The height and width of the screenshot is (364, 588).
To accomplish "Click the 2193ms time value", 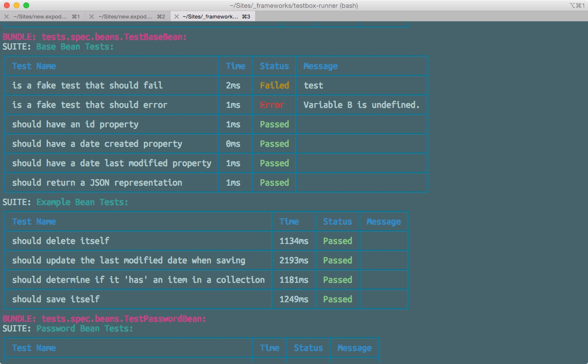I will [294, 260].
